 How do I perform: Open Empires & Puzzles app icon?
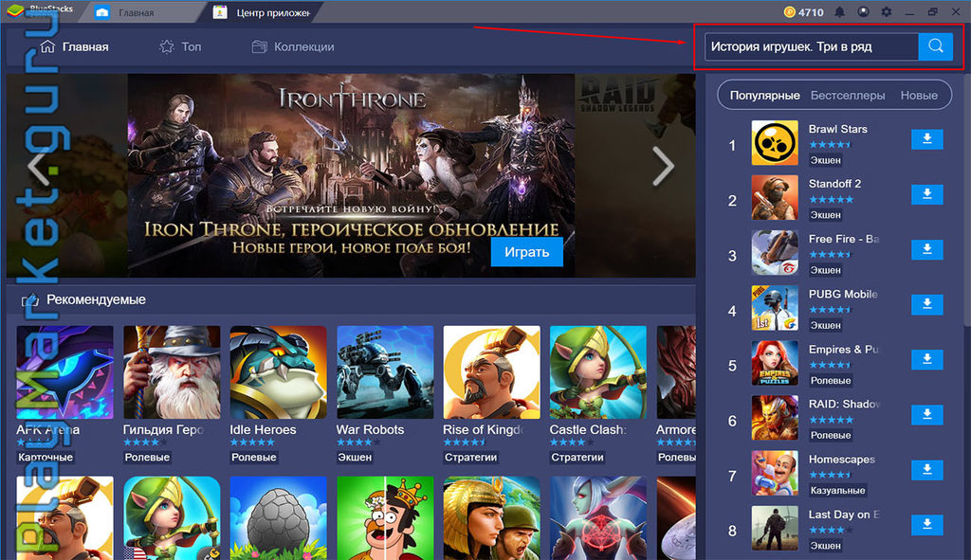click(775, 363)
